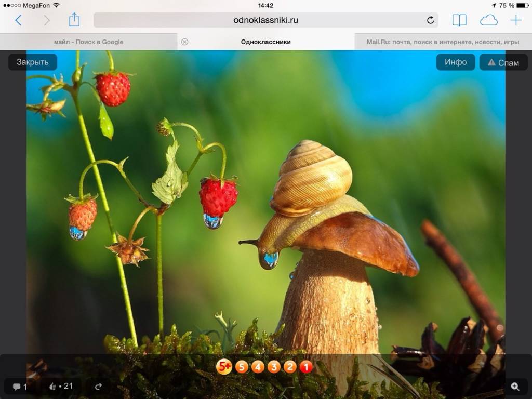Tap the Safari back arrow
532x399 pixels.
point(18,20)
